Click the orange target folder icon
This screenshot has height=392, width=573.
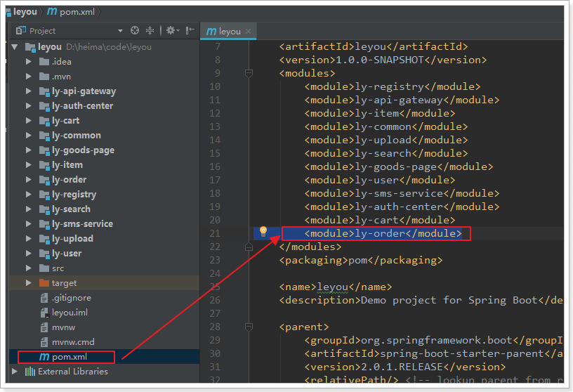(x=44, y=282)
